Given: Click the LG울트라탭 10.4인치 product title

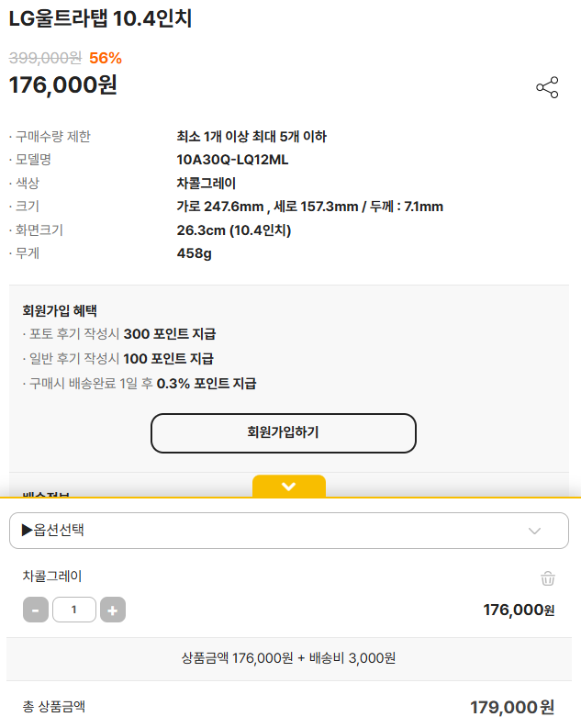Looking at the screenshot, I should (100, 18).
